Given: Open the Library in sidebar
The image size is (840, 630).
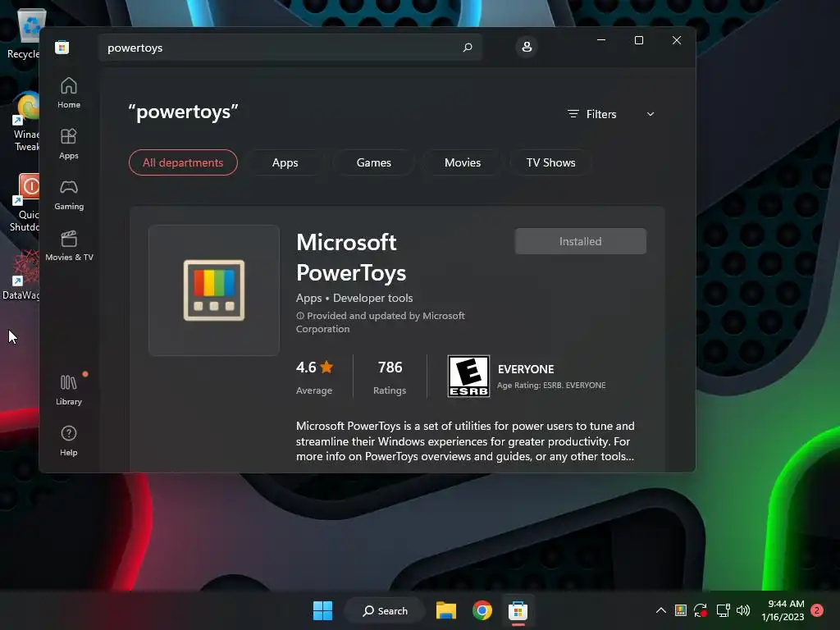Looking at the screenshot, I should tap(69, 390).
